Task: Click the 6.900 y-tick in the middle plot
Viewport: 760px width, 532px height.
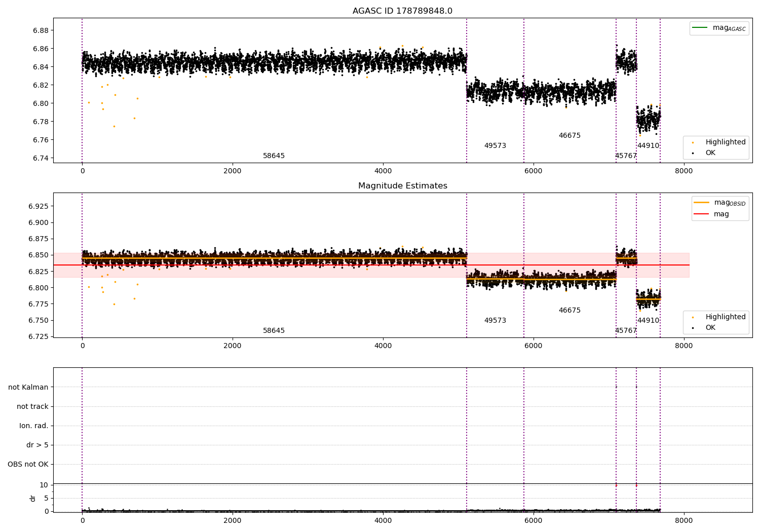Action: pos(39,222)
